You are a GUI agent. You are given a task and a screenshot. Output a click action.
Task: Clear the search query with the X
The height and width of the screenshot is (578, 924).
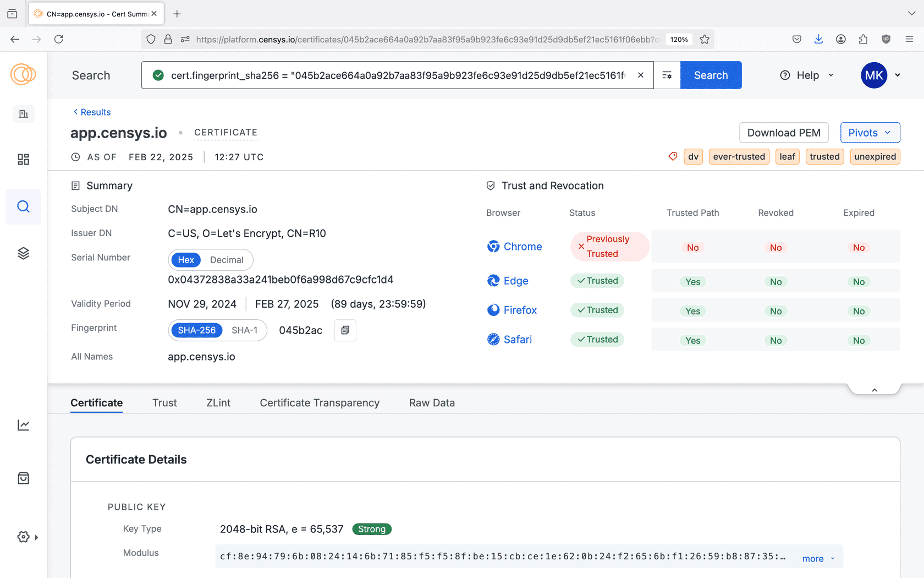(641, 75)
